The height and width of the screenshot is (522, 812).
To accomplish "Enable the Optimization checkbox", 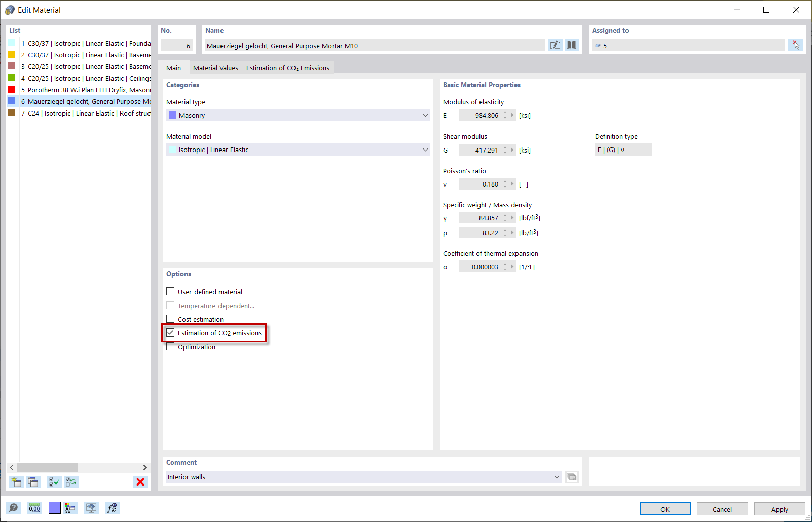I will point(170,347).
